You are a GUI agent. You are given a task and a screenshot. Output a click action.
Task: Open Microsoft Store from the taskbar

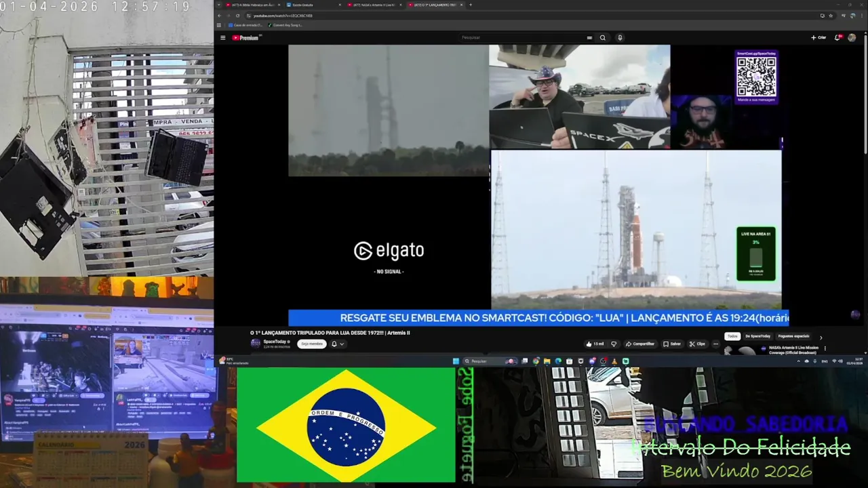coord(570,361)
